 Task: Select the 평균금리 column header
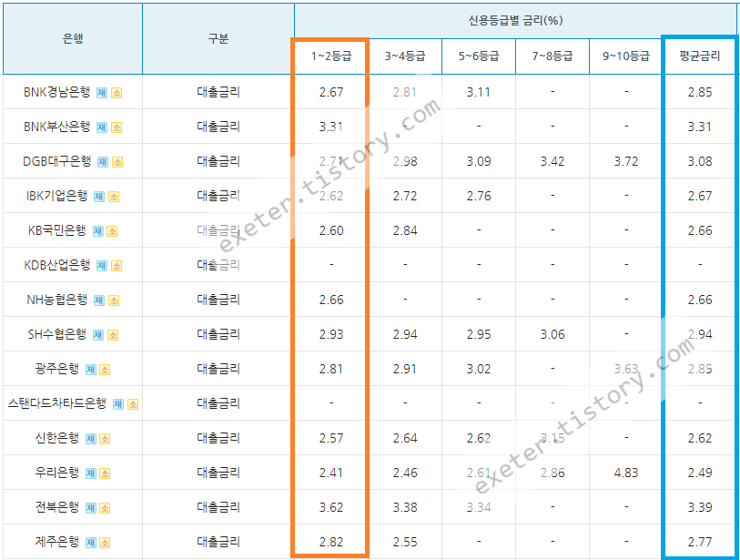tap(699, 56)
